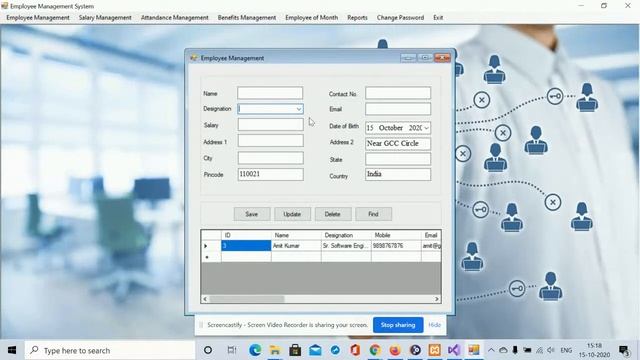Click the Name column header in the grid
This screenshot has height=360, width=640.
click(x=296, y=235)
